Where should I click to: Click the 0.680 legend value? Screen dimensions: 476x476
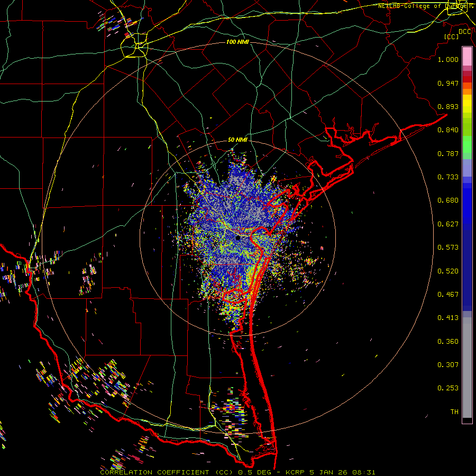point(448,200)
